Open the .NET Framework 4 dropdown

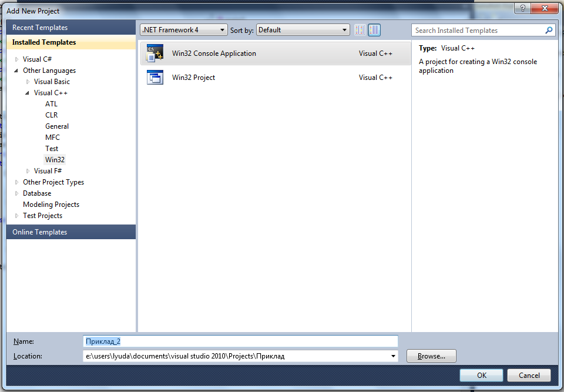tap(183, 30)
